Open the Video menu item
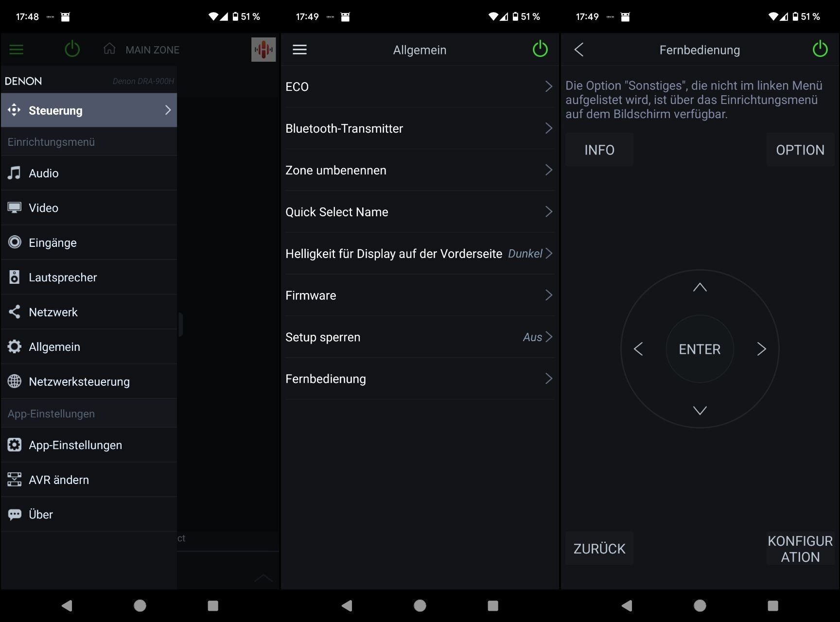The height and width of the screenshot is (622, 840). pos(89,208)
